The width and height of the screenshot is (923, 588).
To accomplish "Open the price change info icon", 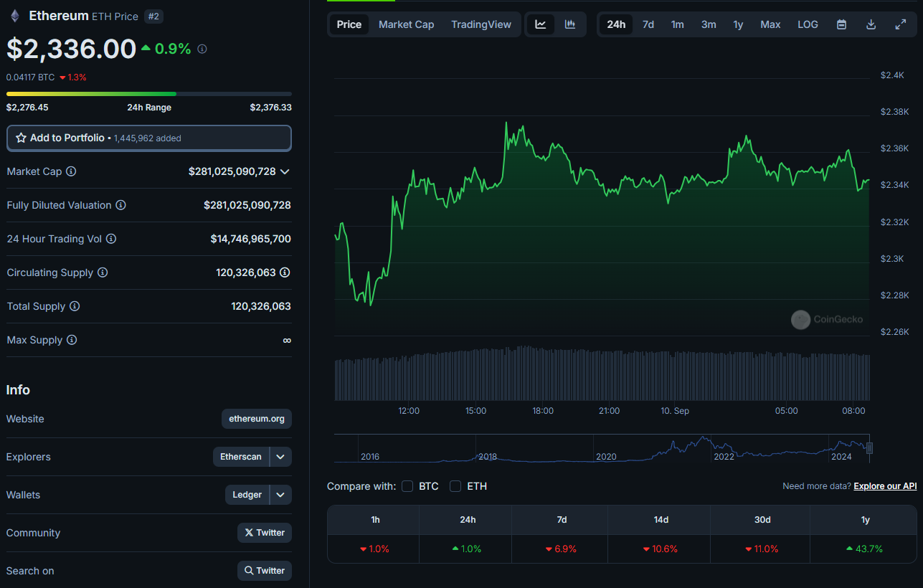I will pos(202,49).
